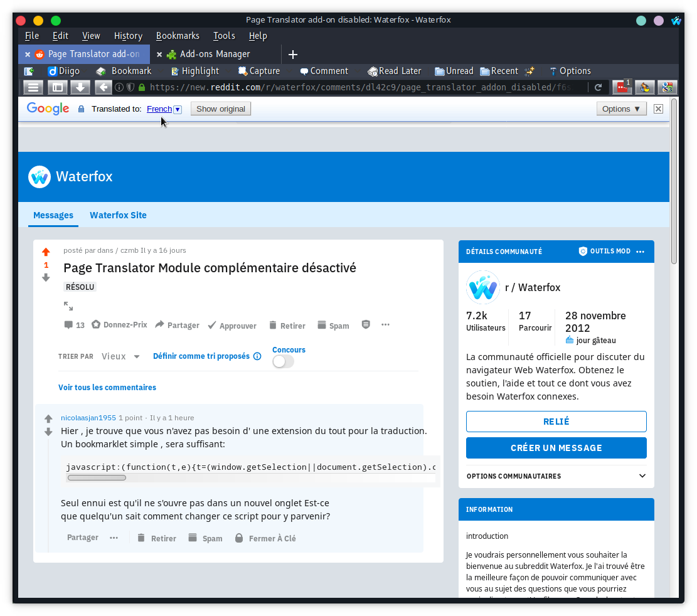Open the downloads arrow button
The height and width of the screenshot is (616, 697).
point(80,87)
